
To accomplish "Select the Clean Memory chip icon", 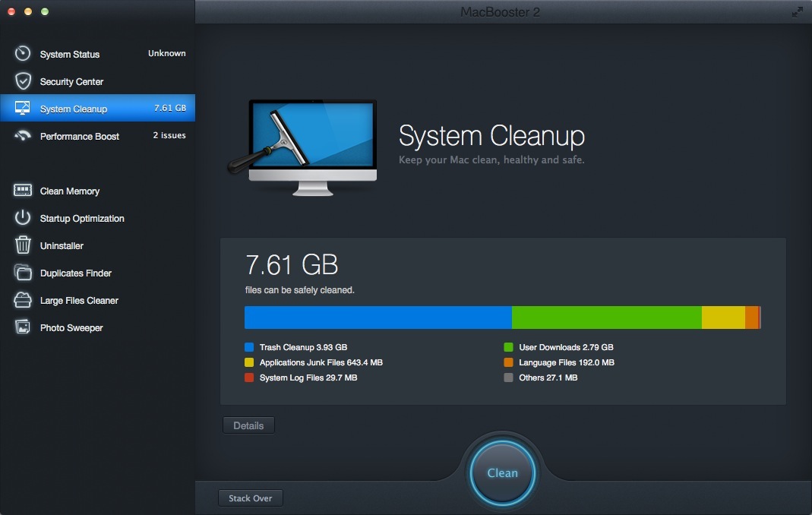I will [x=23, y=191].
